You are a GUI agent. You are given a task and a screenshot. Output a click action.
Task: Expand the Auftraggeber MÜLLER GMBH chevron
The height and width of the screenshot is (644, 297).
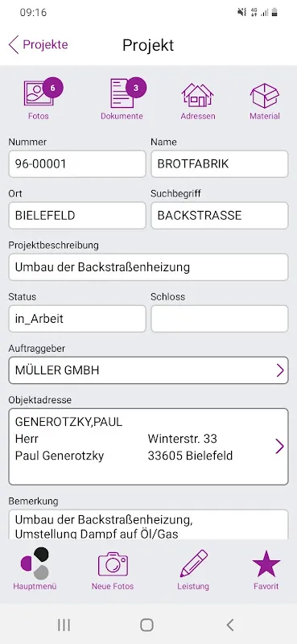280,370
